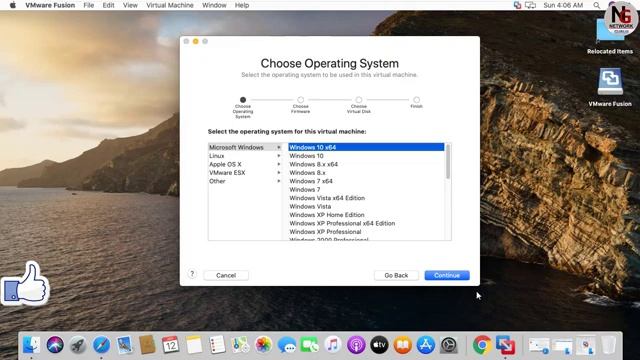640x360 pixels.
Task: Open Podcasts from the dock
Action: (x=356, y=345)
